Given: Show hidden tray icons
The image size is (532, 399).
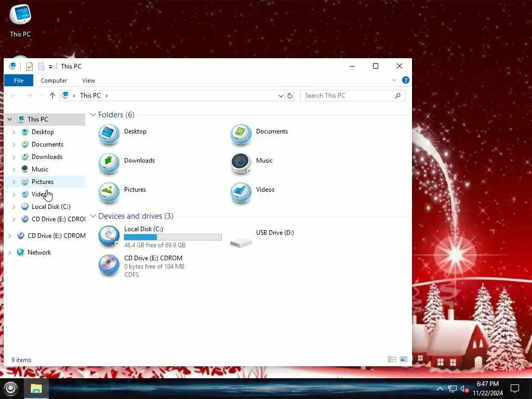Looking at the screenshot, I should (x=440, y=389).
